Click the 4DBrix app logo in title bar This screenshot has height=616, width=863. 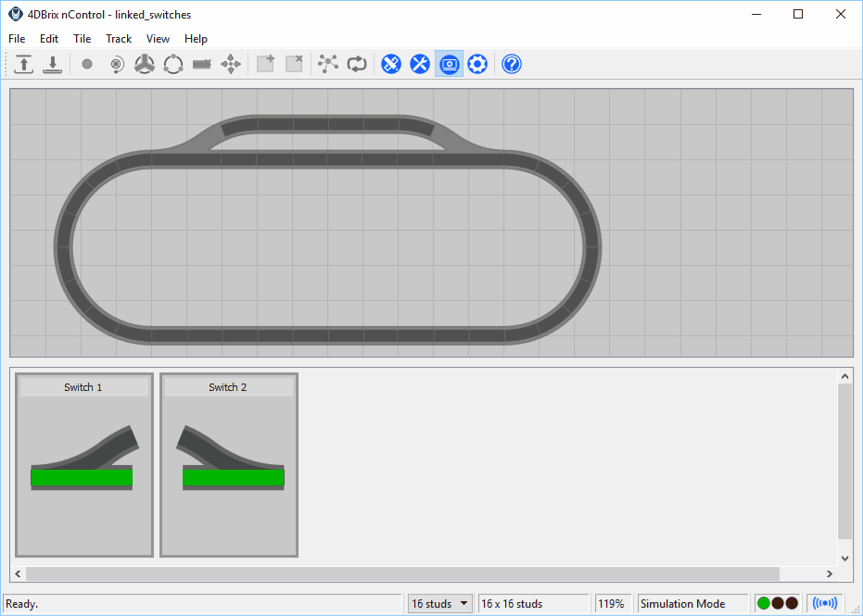[x=16, y=14]
